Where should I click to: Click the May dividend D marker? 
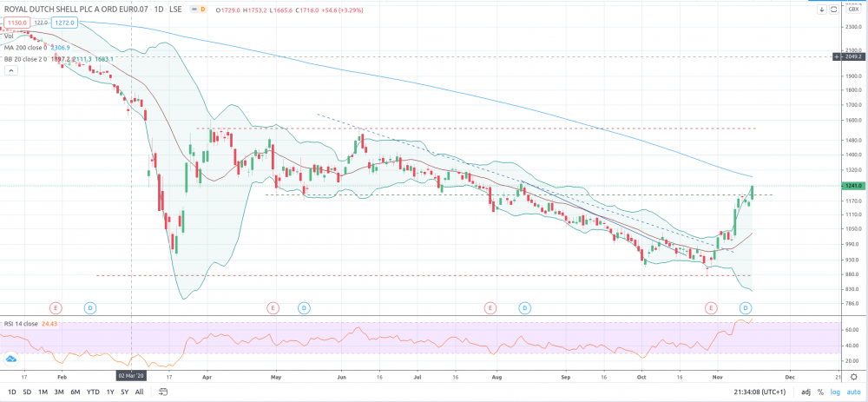click(303, 306)
